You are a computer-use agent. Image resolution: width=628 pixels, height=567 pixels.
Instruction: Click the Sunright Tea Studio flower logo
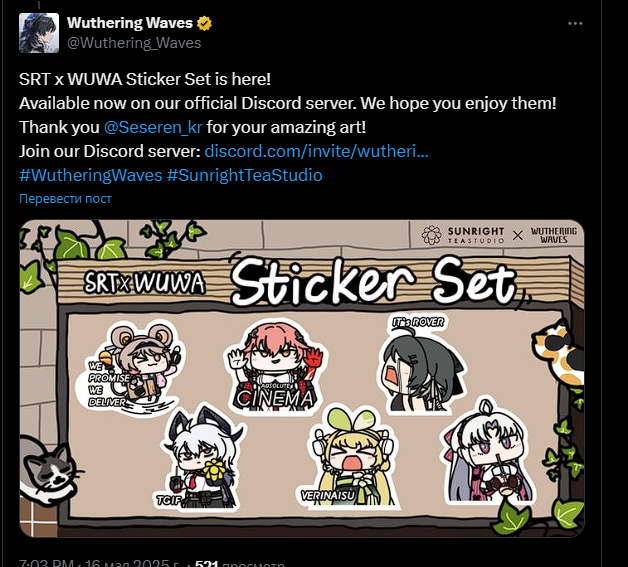[431, 235]
